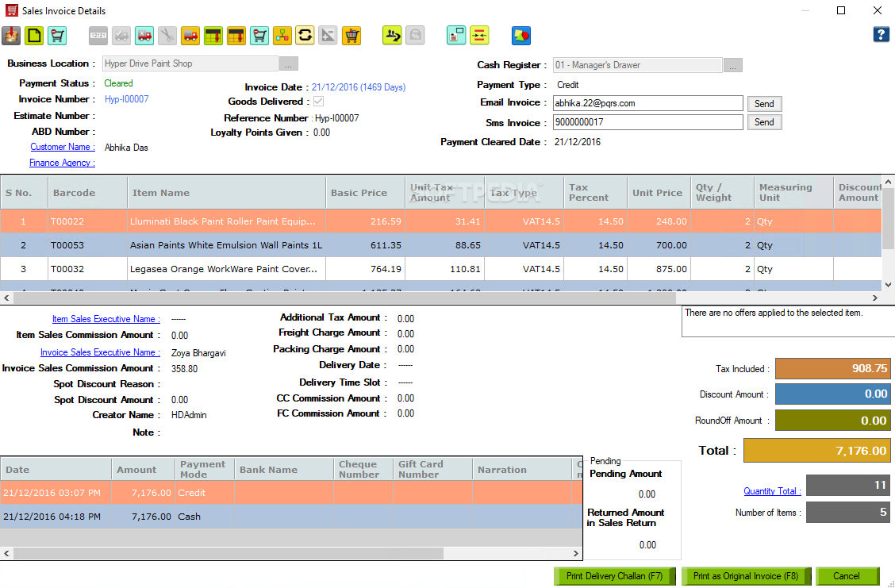
Task: Sort items by Barcode column header
Action: [x=88, y=193]
